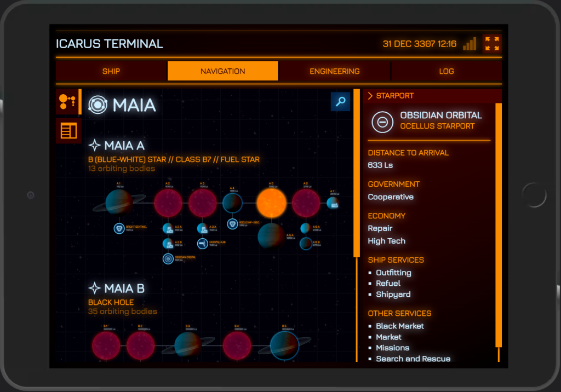Click the 633 Ls distance value

point(380,165)
